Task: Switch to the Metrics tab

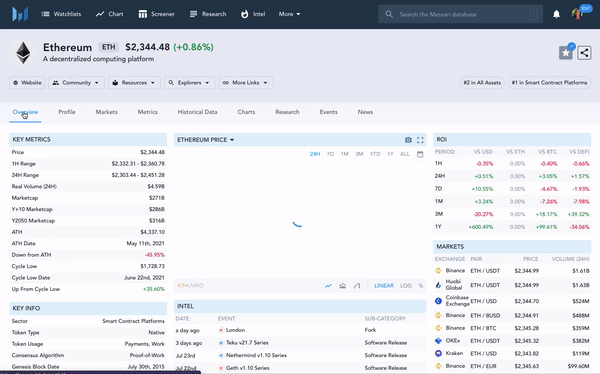Action: (x=148, y=112)
